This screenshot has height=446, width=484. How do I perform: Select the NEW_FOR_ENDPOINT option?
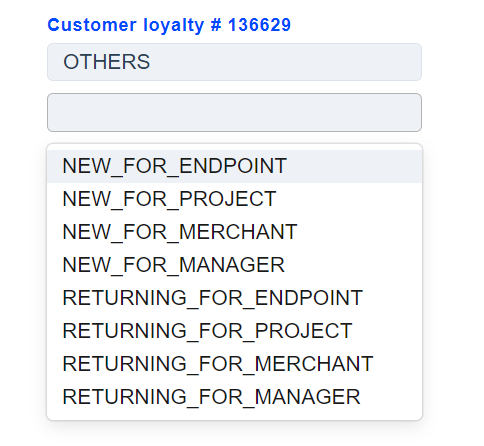pyautogui.click(x=234, y=166)
